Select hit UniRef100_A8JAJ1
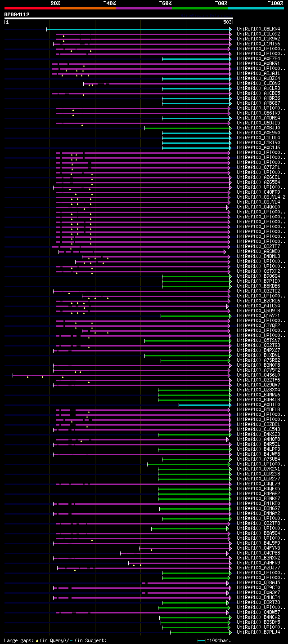 (259, 74)
